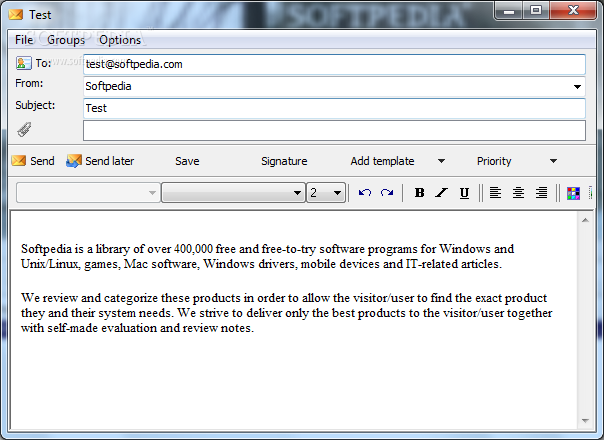Open the Priority dropdown arrow

(553, 161)
